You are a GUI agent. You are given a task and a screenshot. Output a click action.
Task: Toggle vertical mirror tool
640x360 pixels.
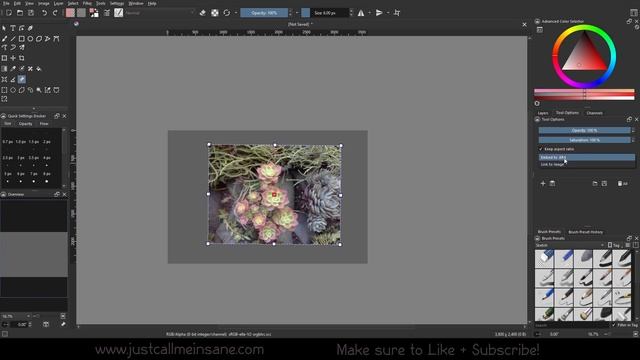point(379,13)
